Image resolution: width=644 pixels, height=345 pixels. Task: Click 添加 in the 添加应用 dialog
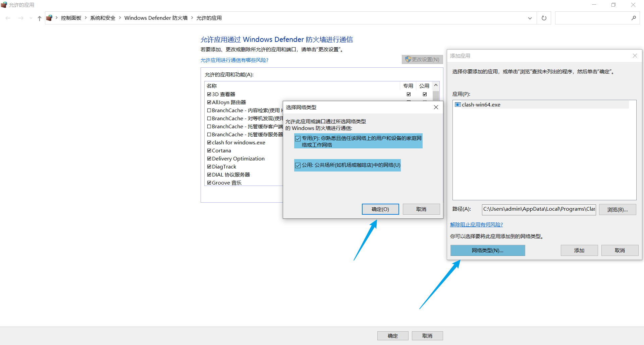579,251
